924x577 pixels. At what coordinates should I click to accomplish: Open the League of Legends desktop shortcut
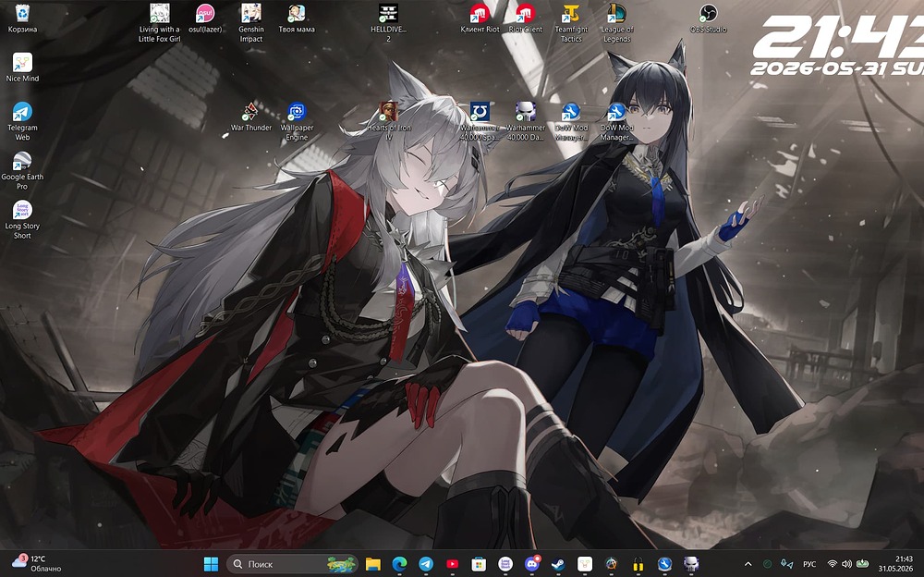click(x=617, y=23)
